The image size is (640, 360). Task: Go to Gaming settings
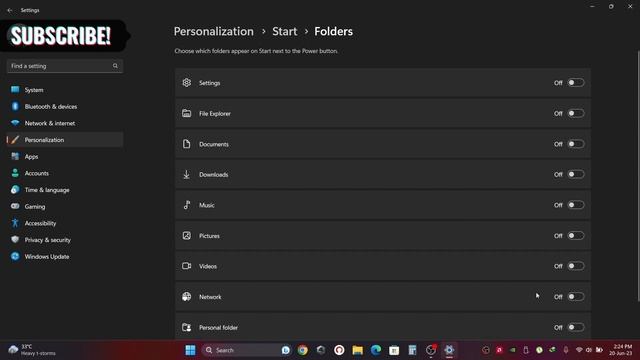tap(65, 207)
